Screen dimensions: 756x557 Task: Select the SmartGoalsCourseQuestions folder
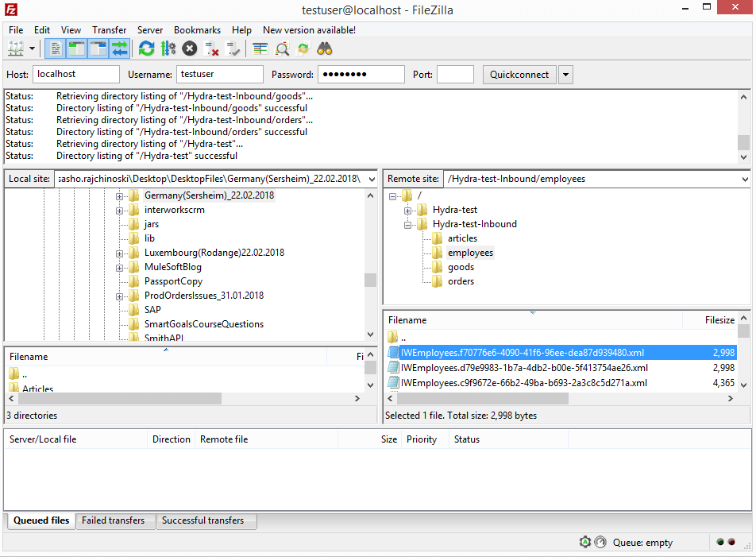204,324
